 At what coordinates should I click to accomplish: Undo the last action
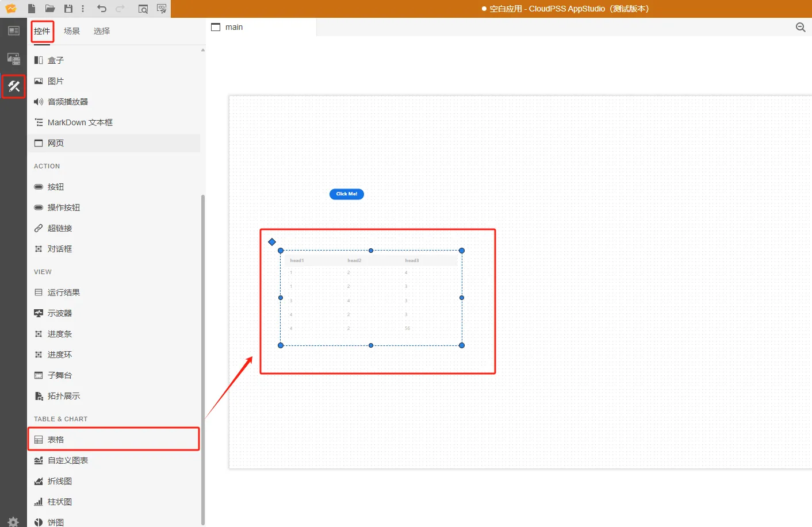click(x=102, y=9)
